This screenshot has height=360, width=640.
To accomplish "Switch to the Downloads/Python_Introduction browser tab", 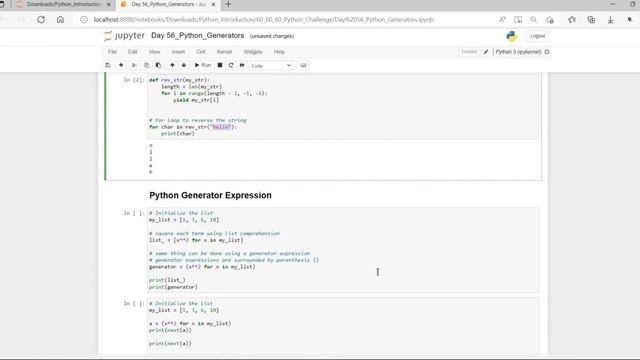I will tap(63, 4).
